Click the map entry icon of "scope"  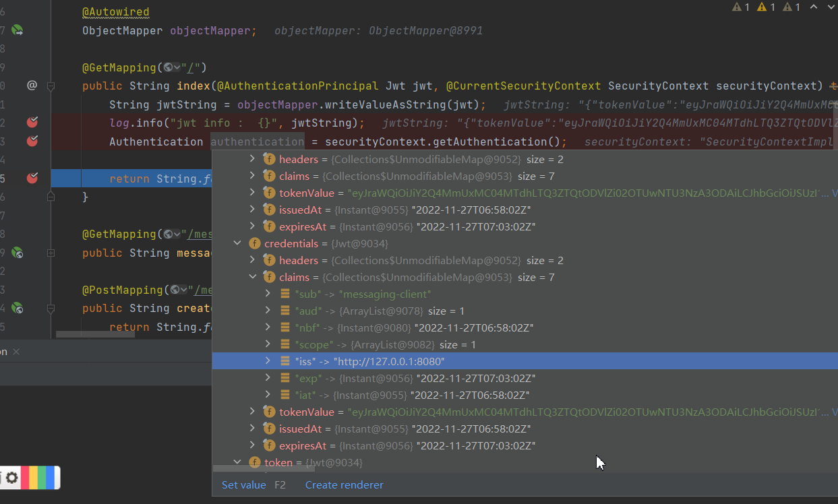point(286,344)
